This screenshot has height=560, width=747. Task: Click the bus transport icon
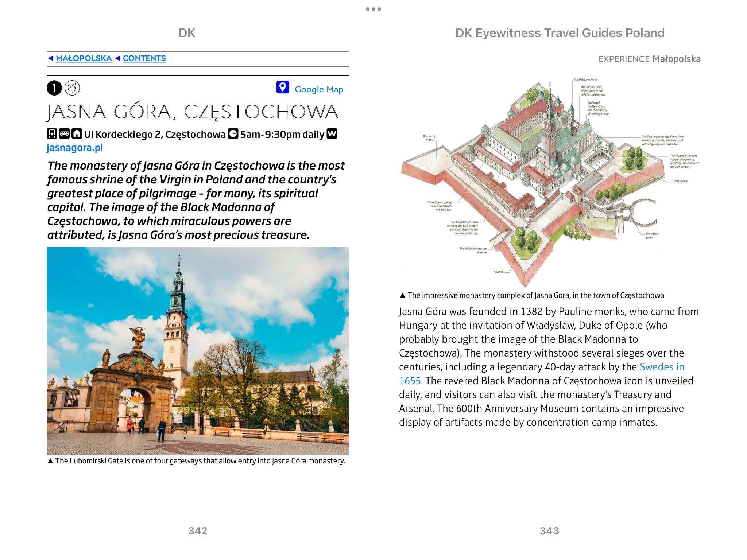tap(65, 134)
